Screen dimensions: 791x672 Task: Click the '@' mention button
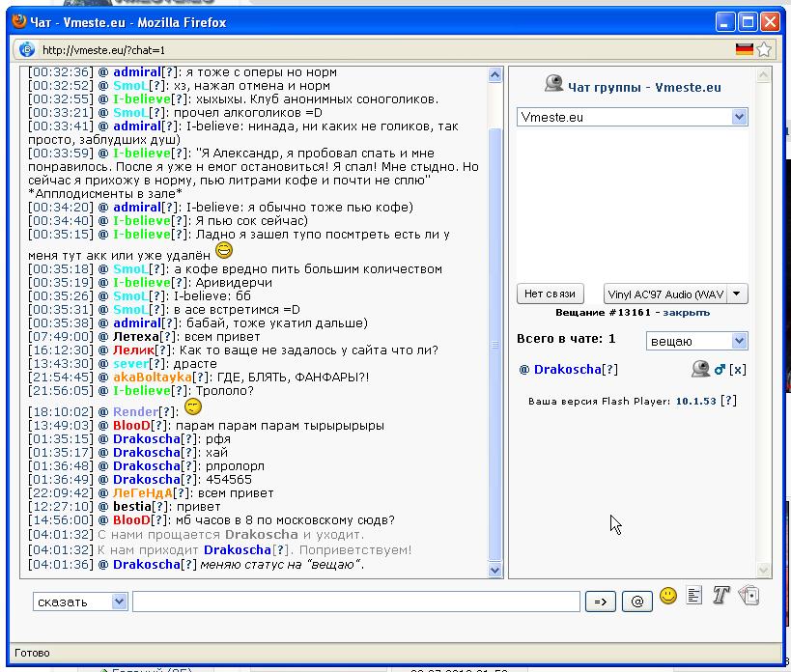point(636,602)
